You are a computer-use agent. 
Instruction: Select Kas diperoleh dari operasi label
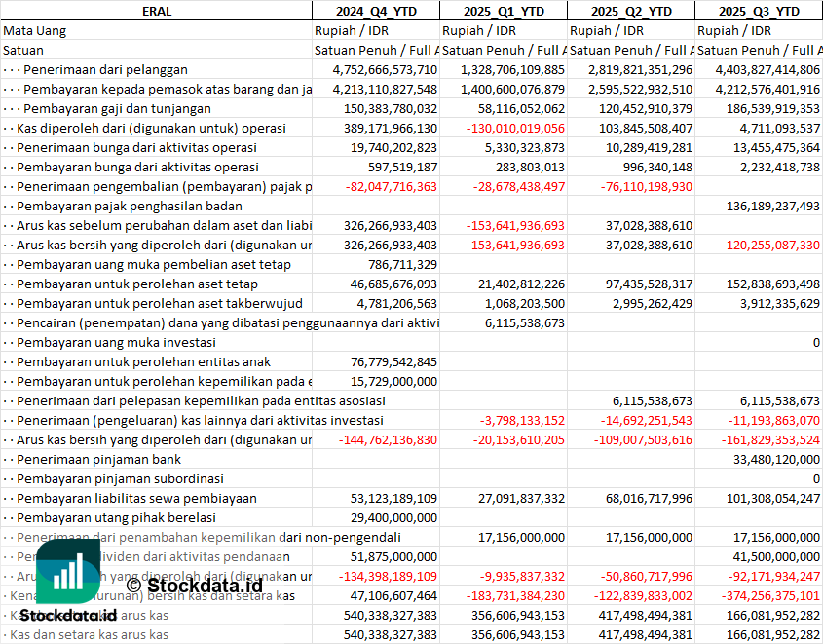click(x=151, y=128)
